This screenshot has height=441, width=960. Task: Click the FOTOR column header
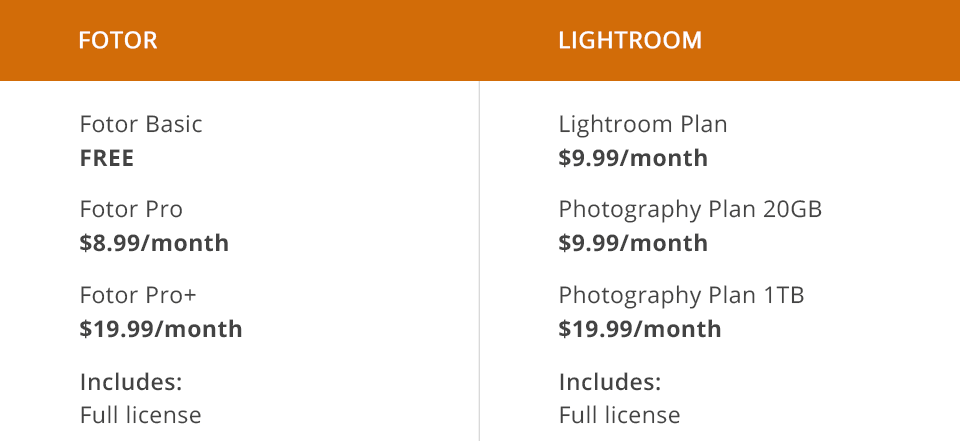[x=118, y=41]
